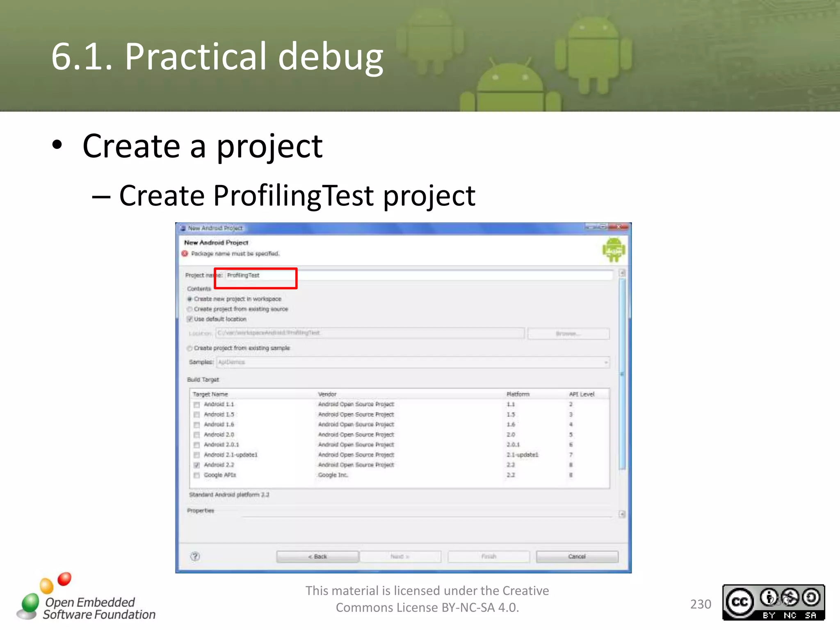The width and height of the screenshot is (840, 630).
Task: Check the Google APIs build target
Action: [197, 475]
